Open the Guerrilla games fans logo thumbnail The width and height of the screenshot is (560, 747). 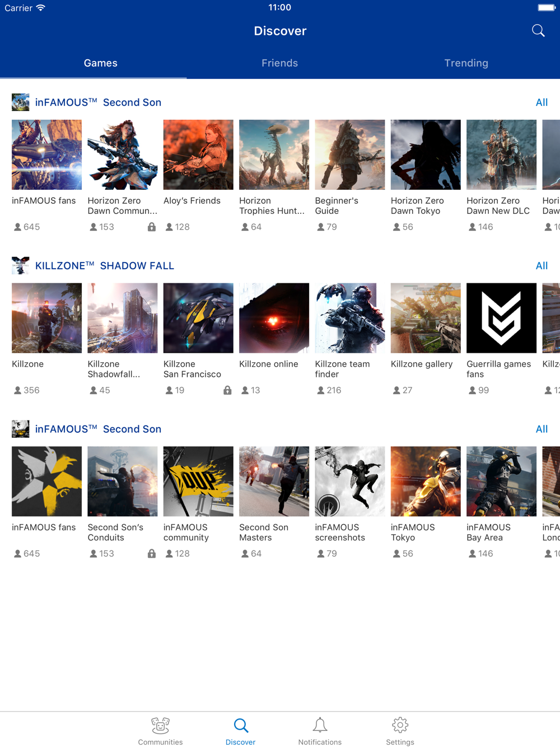click(501, 318)
